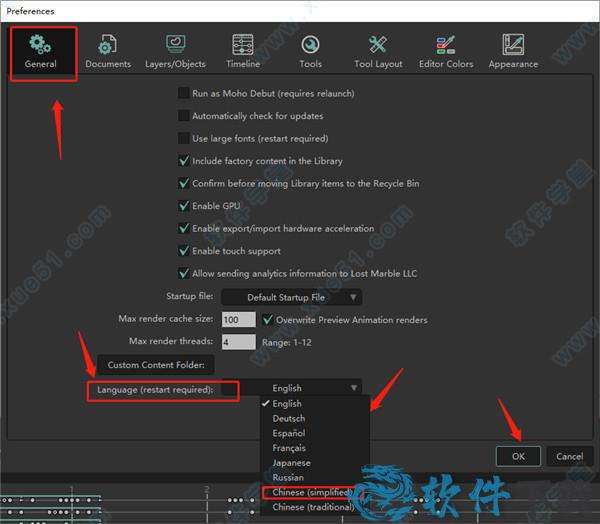The height and width of the screenshot is (524, 600).
Task: Open the General preferences gear icon
Action: [x=41, y=45]
